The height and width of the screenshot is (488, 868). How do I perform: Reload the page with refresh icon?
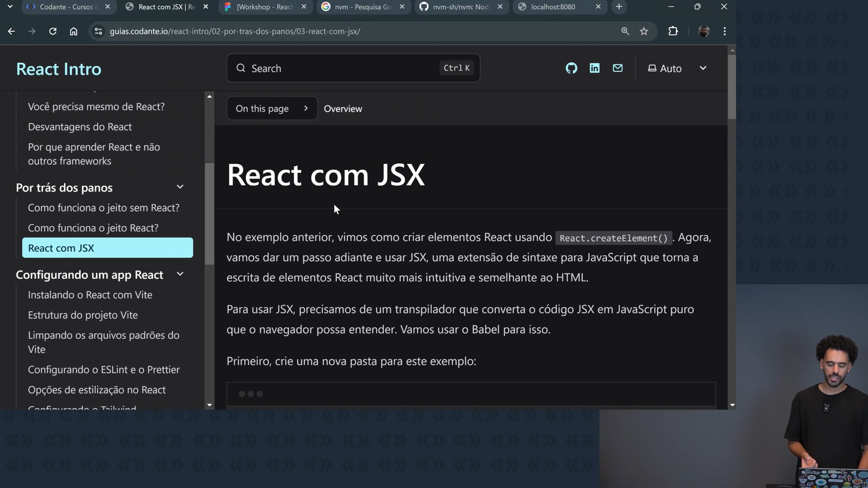53,31
